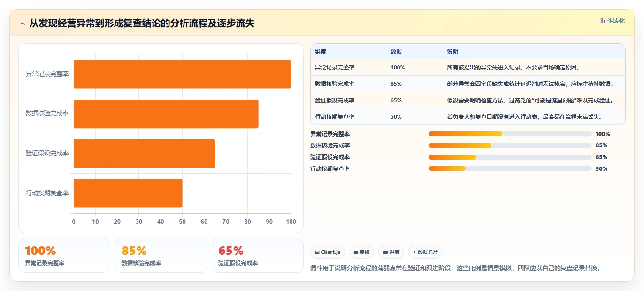Select table cell 数据核验完成率 in 维度 column
This screenshot has height=291, width=644.
(x=335, y=84)
